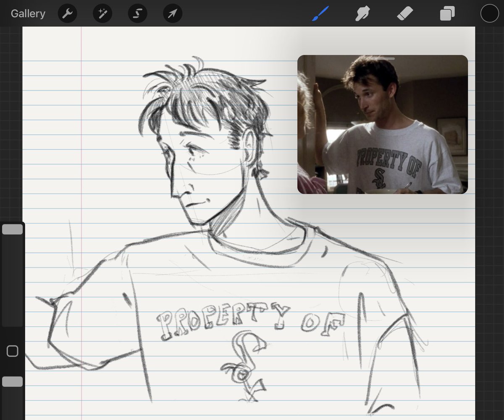Viewport: 504px width, 420px height.
Task: Activate the Selection tool
Action: click(137, 14)
